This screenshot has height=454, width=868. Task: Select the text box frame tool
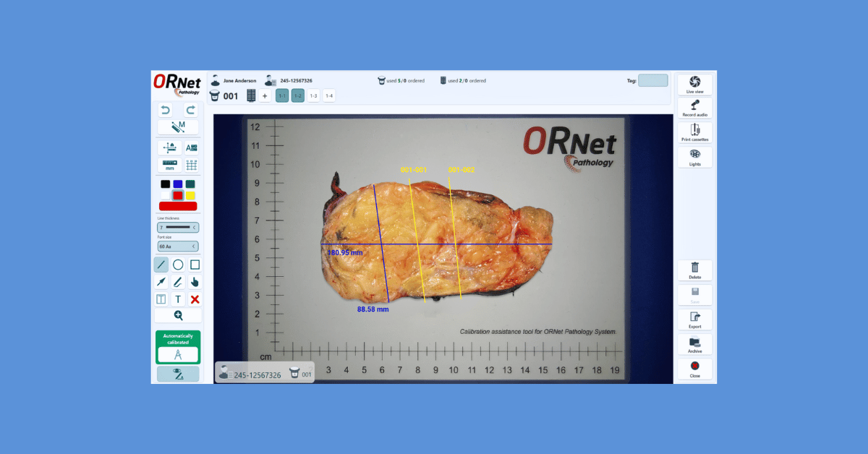[x=161, y=299]
